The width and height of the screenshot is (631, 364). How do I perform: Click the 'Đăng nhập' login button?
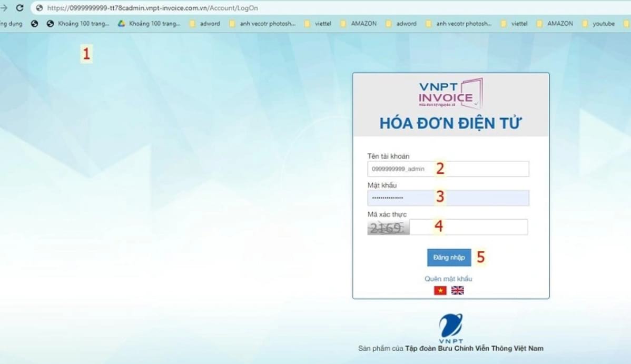coord(449,257)
